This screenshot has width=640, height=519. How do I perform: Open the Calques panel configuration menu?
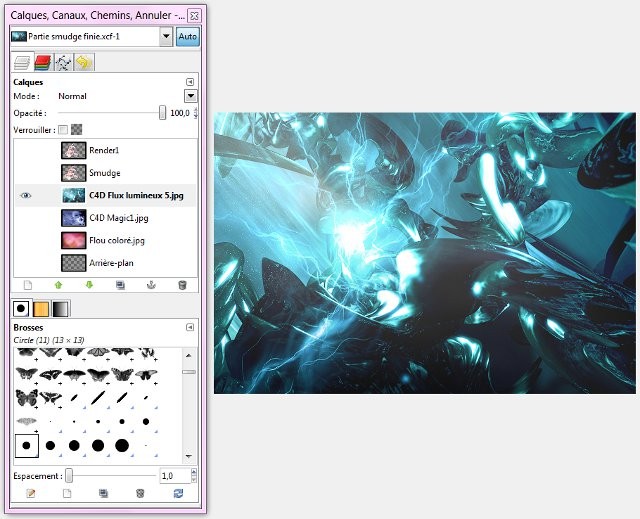[x=190, y=81]
